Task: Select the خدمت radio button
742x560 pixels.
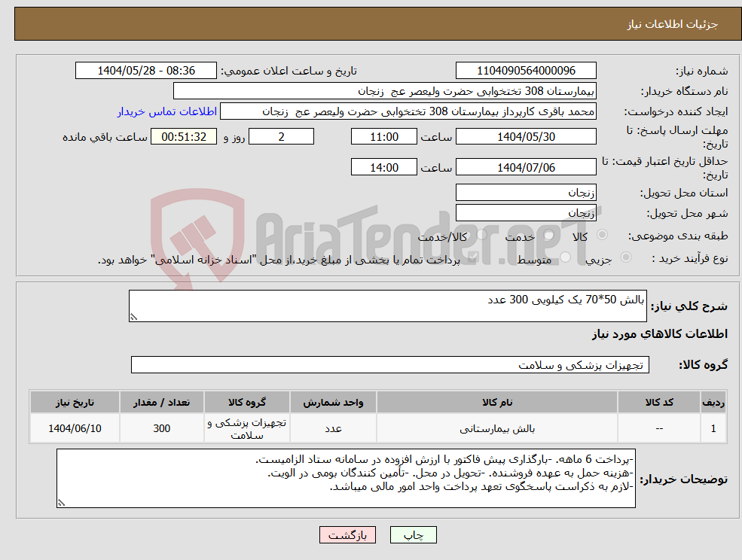Action: click(x=549, y=235)
